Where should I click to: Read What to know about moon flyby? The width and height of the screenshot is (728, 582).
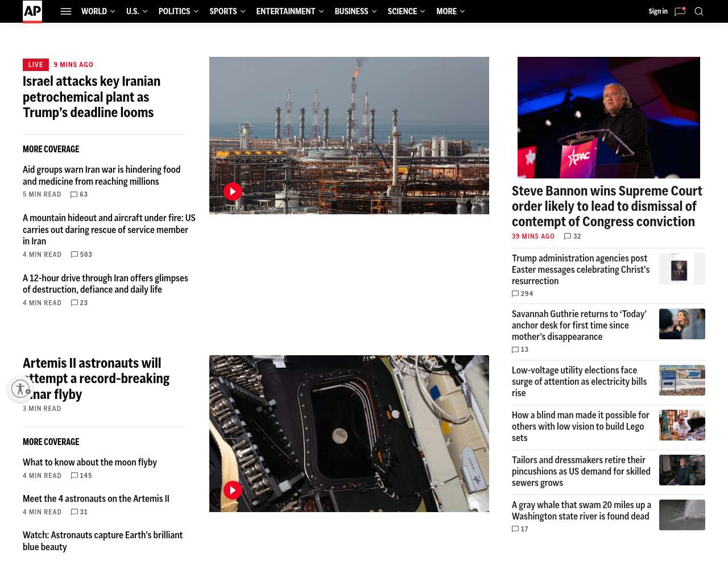tap(90, 463)
